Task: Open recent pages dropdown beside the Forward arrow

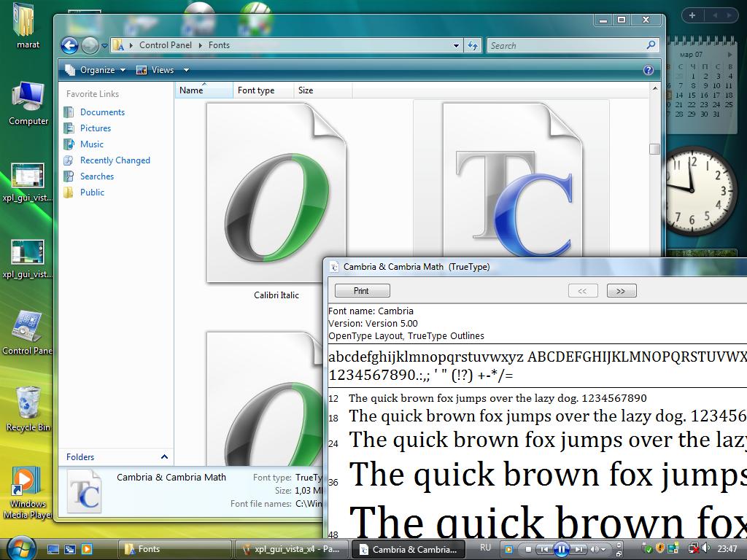Action: pyautogui.click(x=104, y=46)
